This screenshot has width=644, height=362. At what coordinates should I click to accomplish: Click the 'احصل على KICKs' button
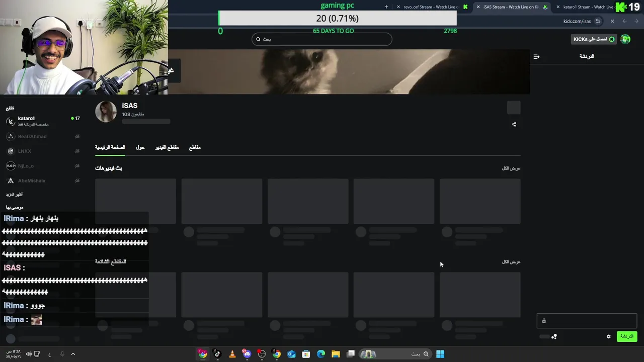594,39
